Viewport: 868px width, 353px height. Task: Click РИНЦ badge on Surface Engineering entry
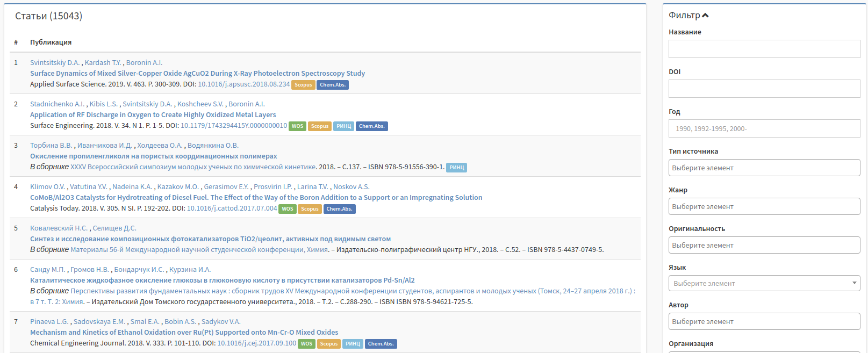pyautogui.click(x=343, y=126)
